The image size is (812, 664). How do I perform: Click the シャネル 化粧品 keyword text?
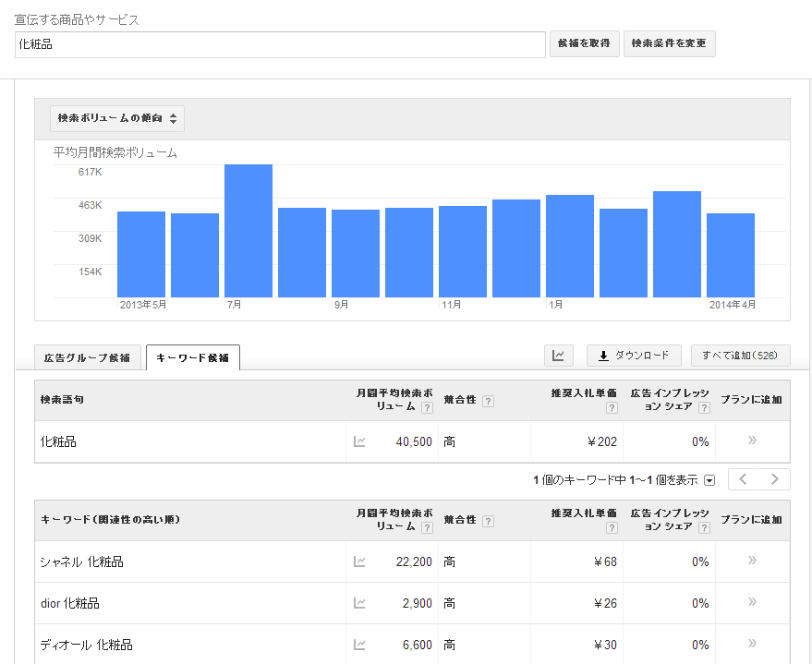coord(82,561)
